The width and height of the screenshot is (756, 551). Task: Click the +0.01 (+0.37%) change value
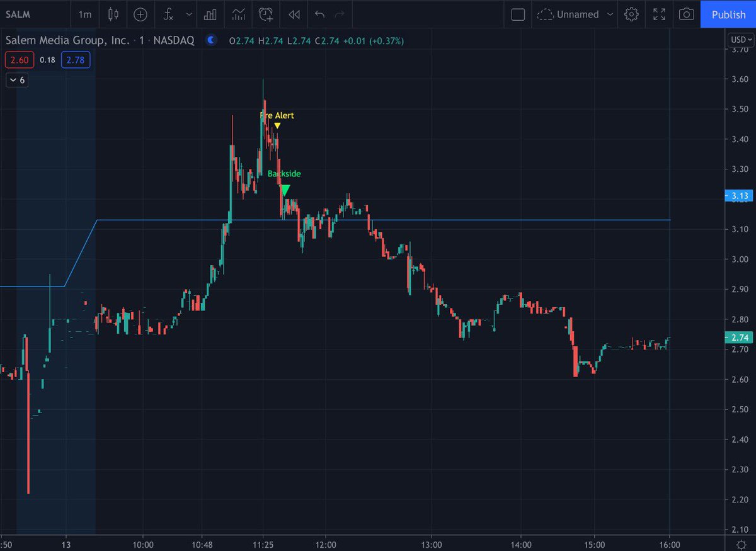pyautogui.click(x=374, y=40)
